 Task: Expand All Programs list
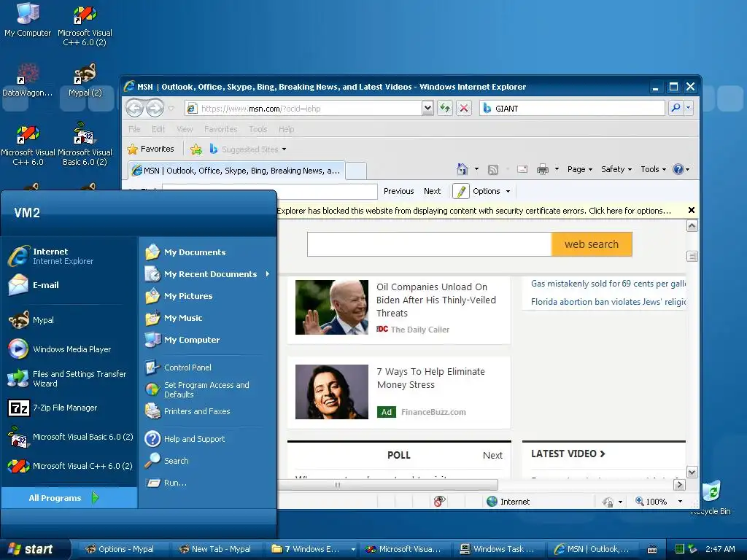click(69, 497)
